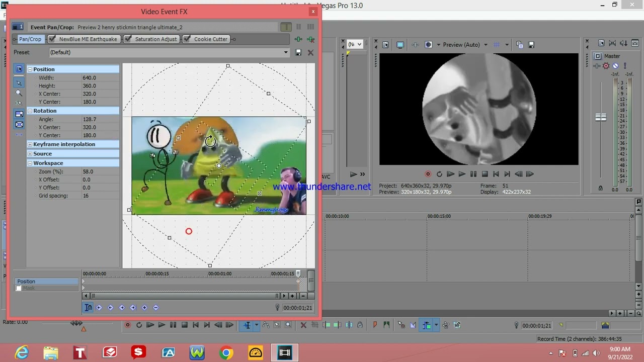This screenshot has width=644, height=362.
Task: Switch to the Pan/Crop tab
Action: [x=30, y=39]
